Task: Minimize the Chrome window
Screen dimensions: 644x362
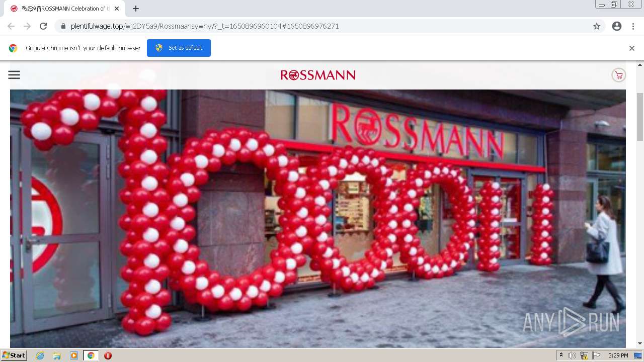Action: (x=601, y=5)
